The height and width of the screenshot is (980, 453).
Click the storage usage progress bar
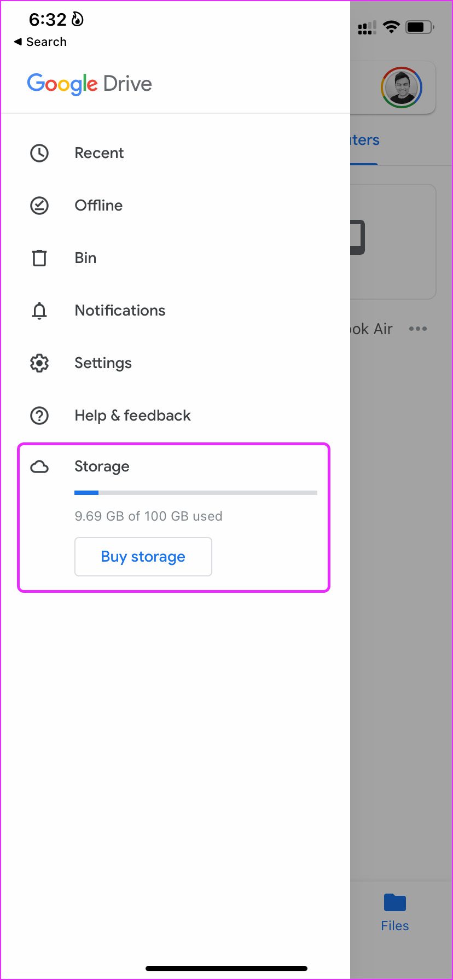pos(195,493)
